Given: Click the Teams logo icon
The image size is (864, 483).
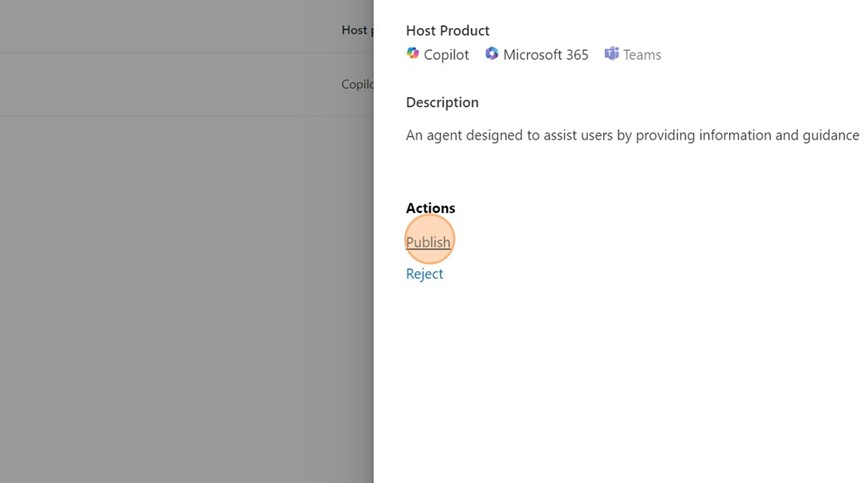Looking at the screenshot, I should click(611, 54).
